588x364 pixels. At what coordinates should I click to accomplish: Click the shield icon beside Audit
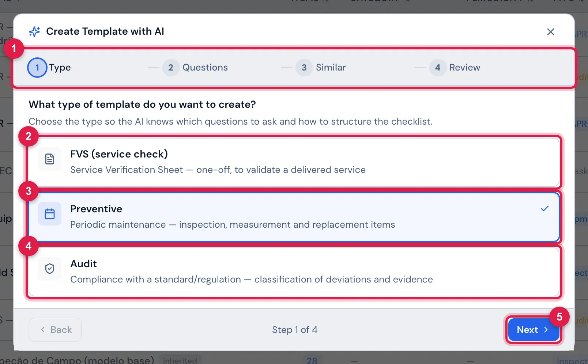pyautogui.click(x=50, y=269)
